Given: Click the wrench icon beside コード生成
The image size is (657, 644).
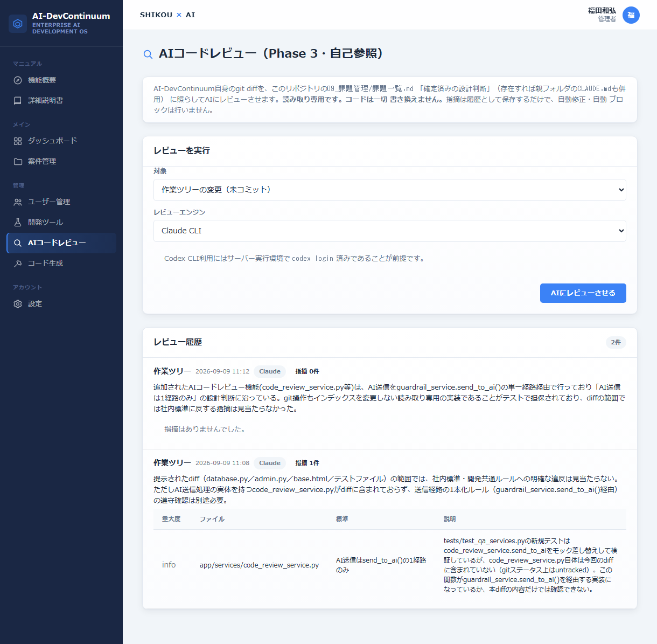Looking at the screenshot, I should (x=18, y=264).
